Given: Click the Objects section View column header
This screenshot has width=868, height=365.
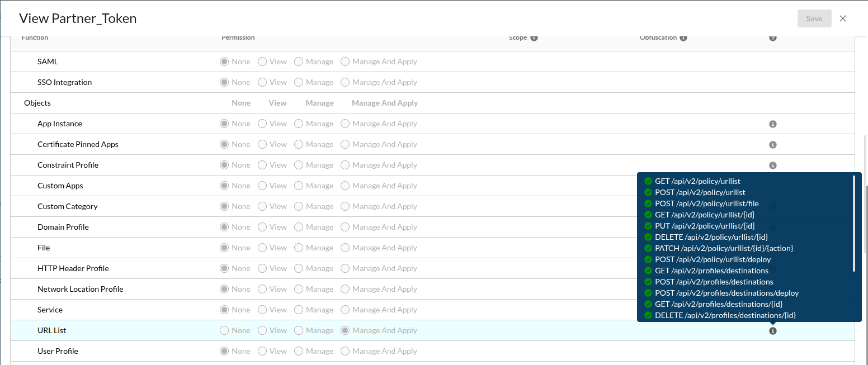Looking at the screenshot, I should tap(277, 103).
